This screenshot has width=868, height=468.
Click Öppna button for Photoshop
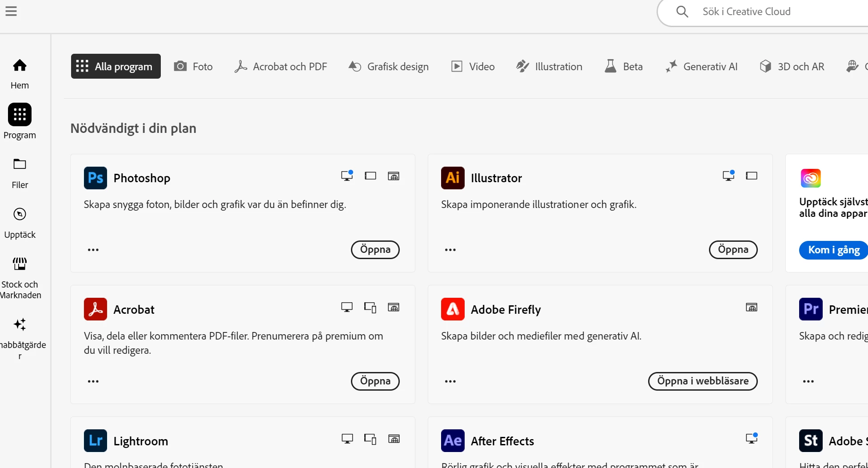(x=375, y=249)
